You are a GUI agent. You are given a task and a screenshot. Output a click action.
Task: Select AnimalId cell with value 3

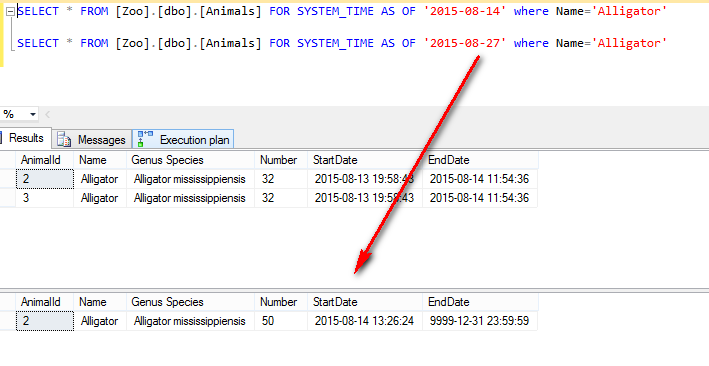pos(44,198)
